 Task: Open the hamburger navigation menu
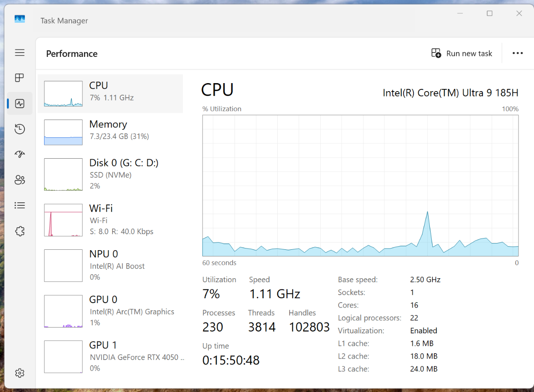[20, 53]
